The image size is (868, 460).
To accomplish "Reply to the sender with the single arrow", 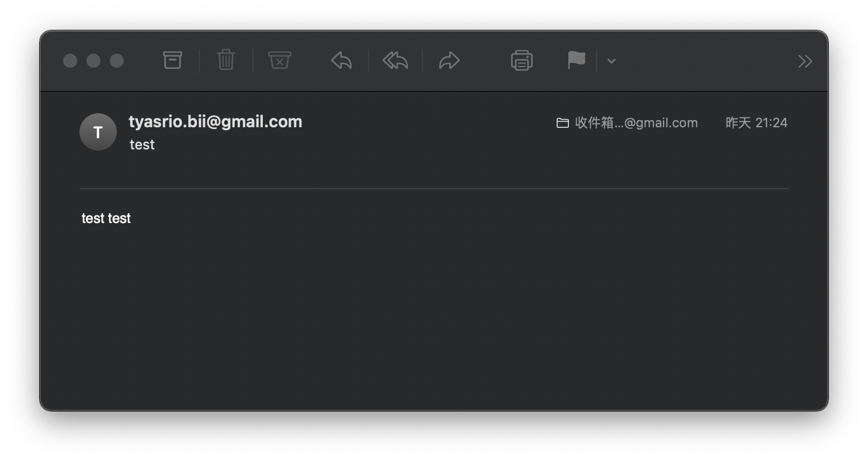I will (342, 61).
